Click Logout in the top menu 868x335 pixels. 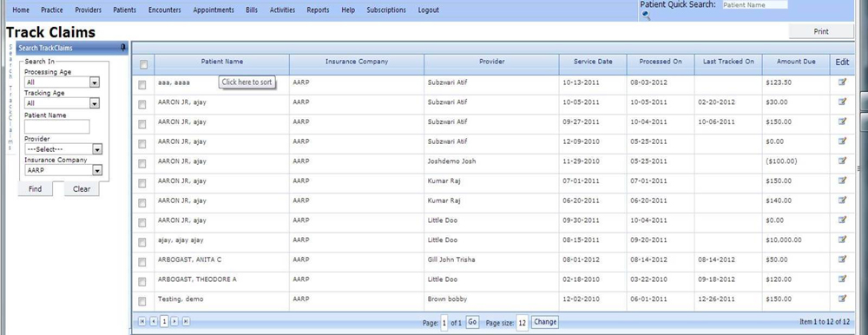click(429, 10)
